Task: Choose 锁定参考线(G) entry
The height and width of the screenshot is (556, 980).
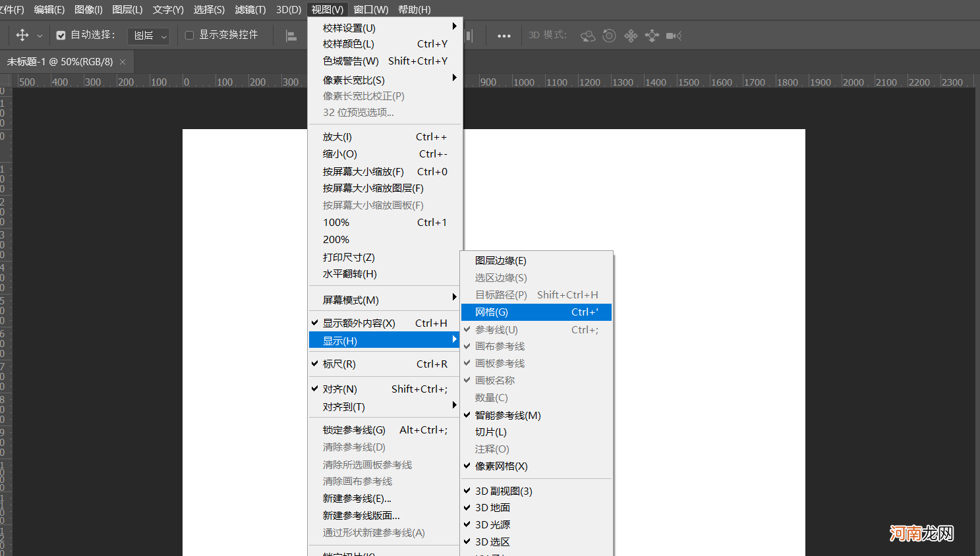Action: [386, 430]
